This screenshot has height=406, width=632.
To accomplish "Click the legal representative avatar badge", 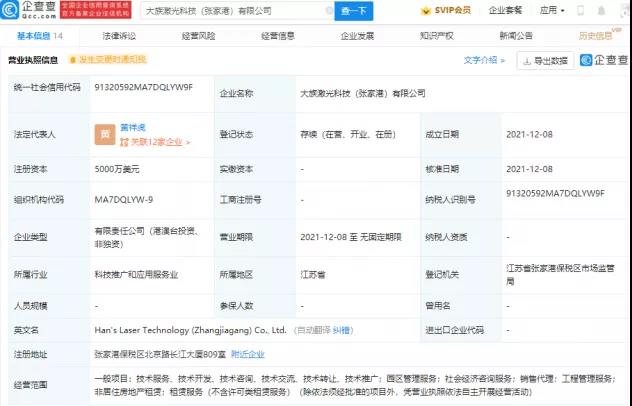I will pyautogui.click(x=105, y=135).
